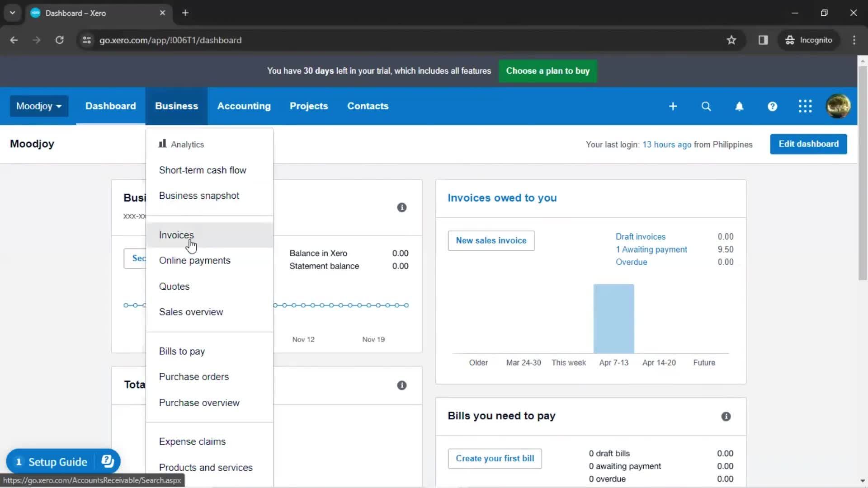Open the tab search chevron in Chrome
The image size is (868, 488).
(13, 13)
